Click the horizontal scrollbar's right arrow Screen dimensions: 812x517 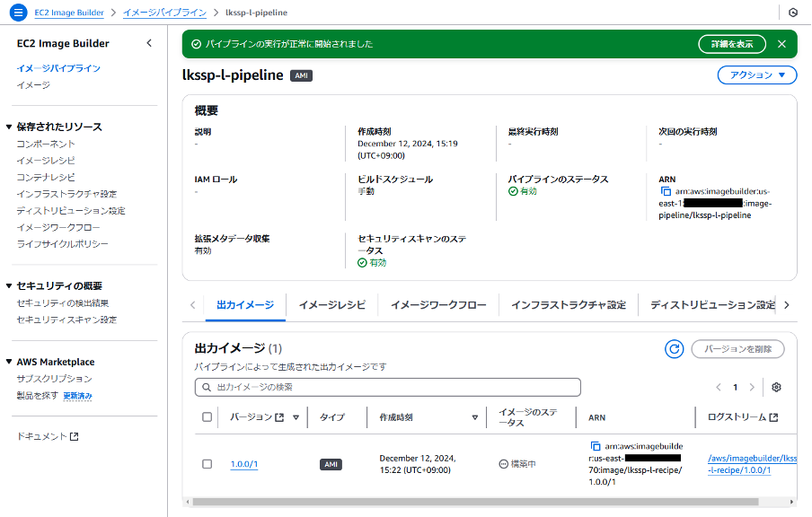pyautogui.click(x=792, y=502)
